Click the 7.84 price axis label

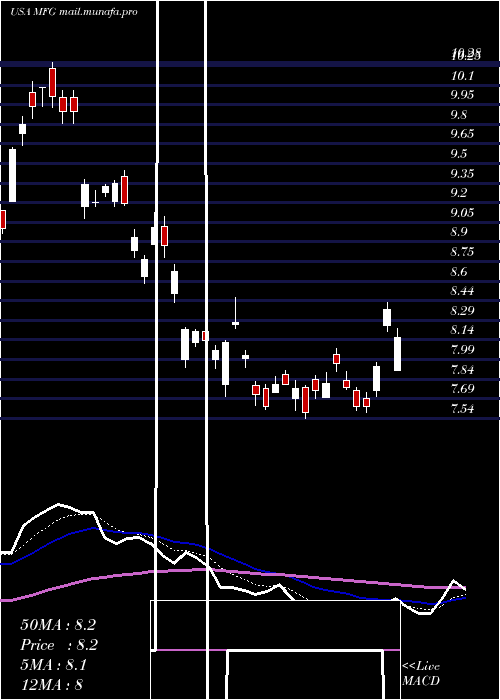coord(462,369)
